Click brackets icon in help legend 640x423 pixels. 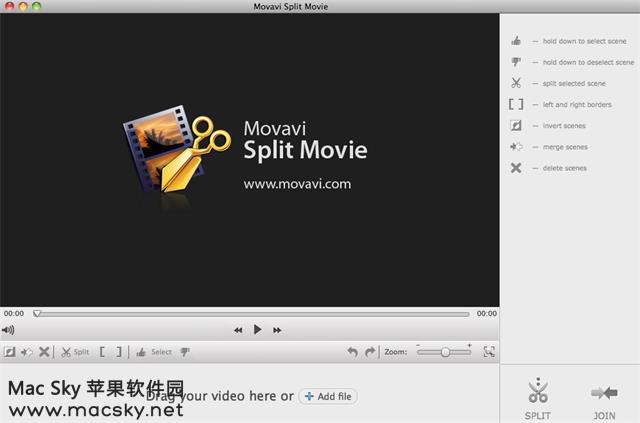point(516,105)
